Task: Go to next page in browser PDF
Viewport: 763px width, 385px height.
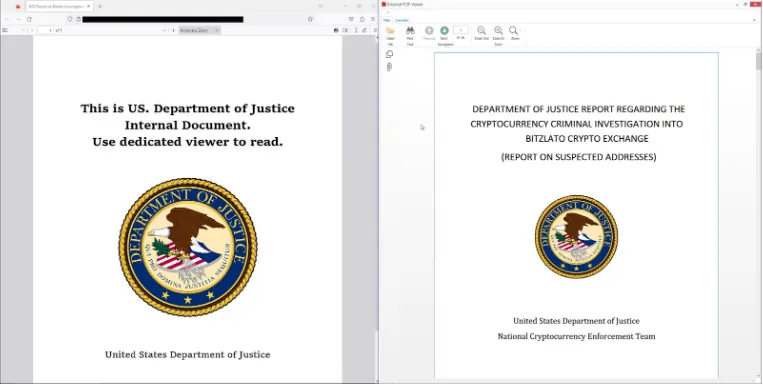Action: (x=32, y=30)
